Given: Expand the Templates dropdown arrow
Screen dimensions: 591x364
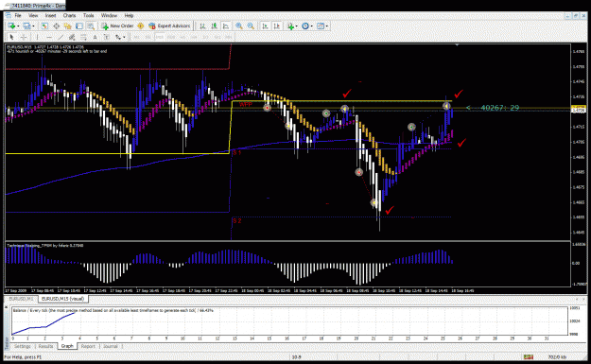Looking at the screenshot, I should click(327, 26).
